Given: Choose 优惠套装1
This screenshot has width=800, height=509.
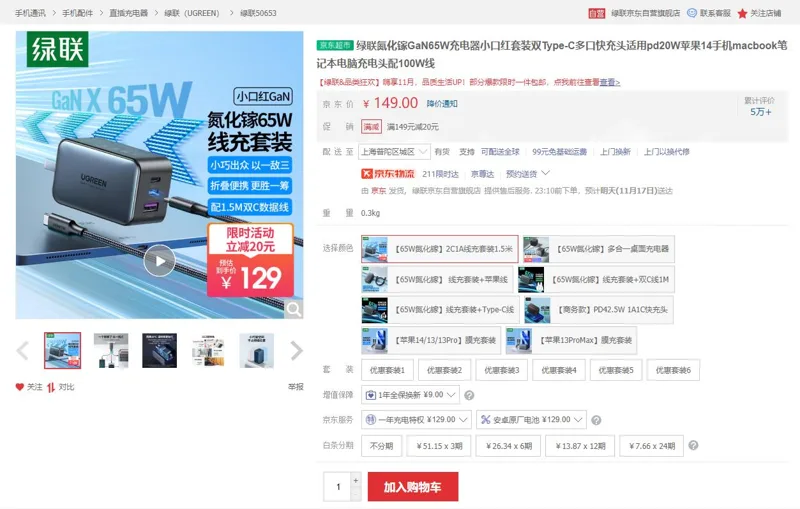Looking at the screenshot, I should 387,370.
